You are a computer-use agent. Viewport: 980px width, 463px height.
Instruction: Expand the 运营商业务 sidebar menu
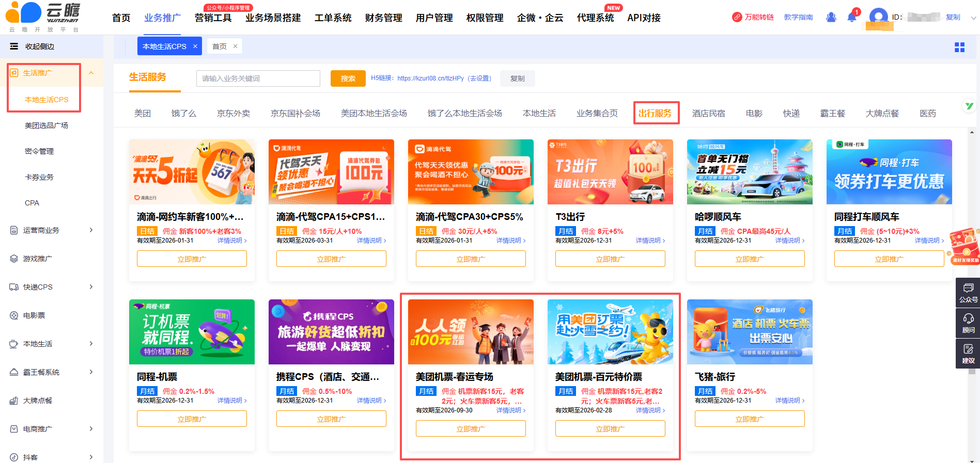coord(91,230)
